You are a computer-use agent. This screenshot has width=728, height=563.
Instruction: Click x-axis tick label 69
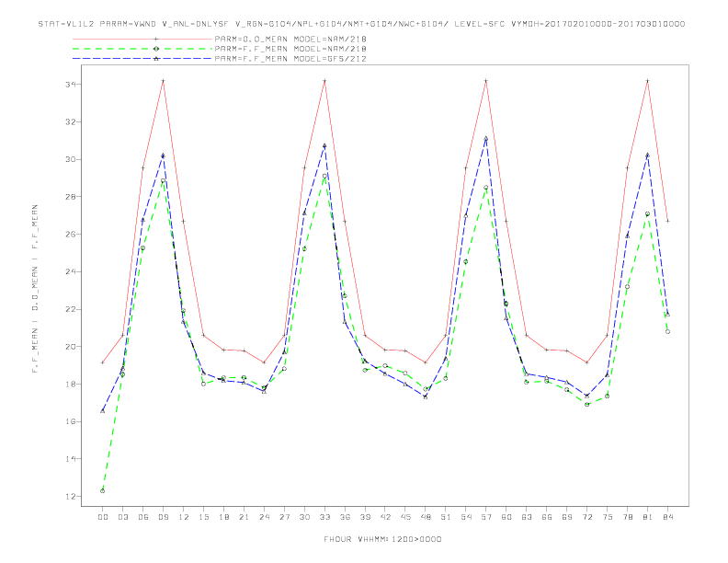567,517
